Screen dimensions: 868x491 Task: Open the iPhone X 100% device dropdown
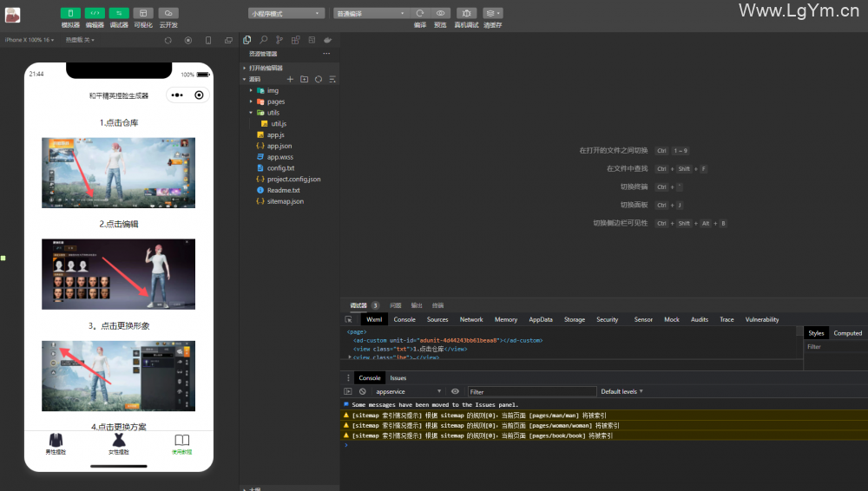[30, 40]
